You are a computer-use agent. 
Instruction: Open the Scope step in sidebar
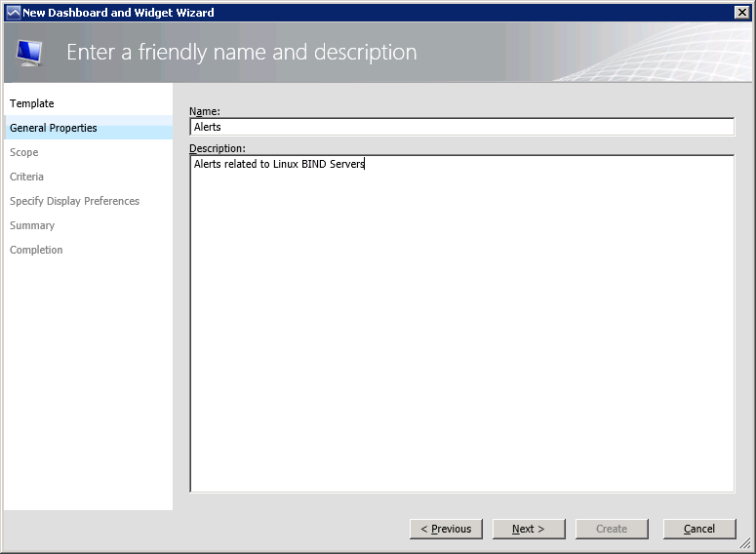click(24, 152)
